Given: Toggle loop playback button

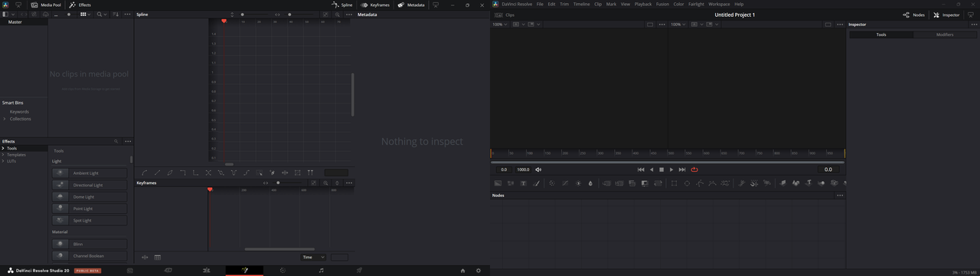Looking at the screenshot, I should click(694, 169).
